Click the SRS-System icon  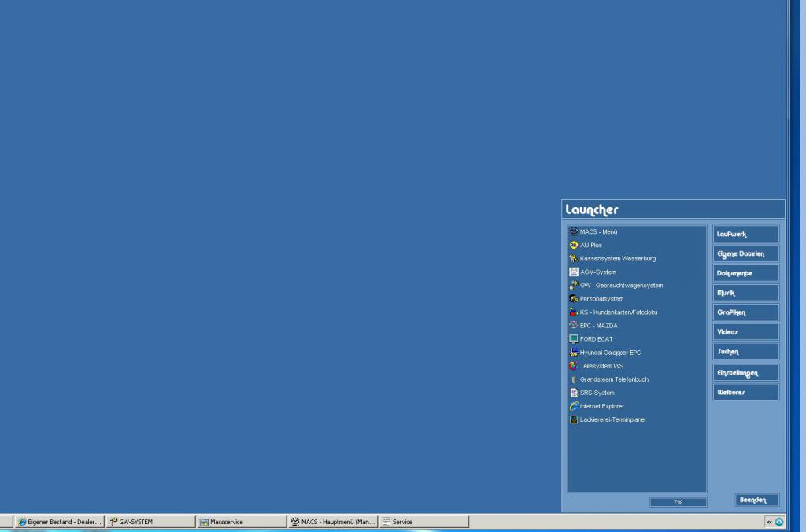(574, 393)
